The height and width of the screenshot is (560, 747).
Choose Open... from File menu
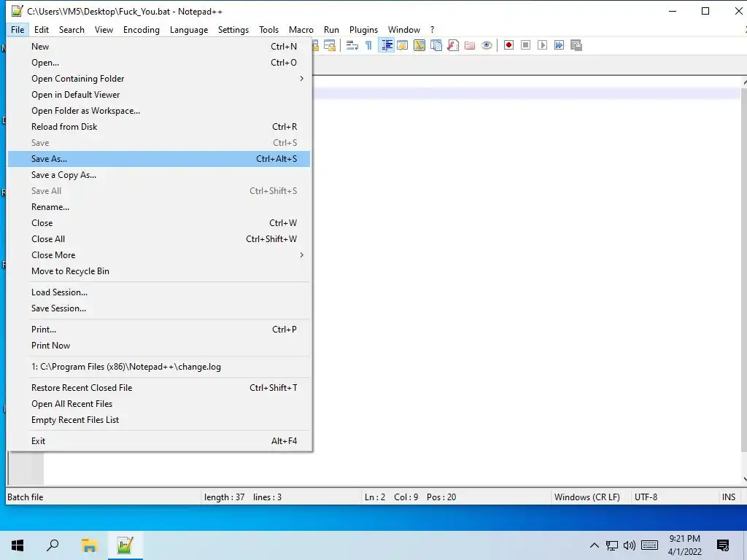[x=158, y=63]
